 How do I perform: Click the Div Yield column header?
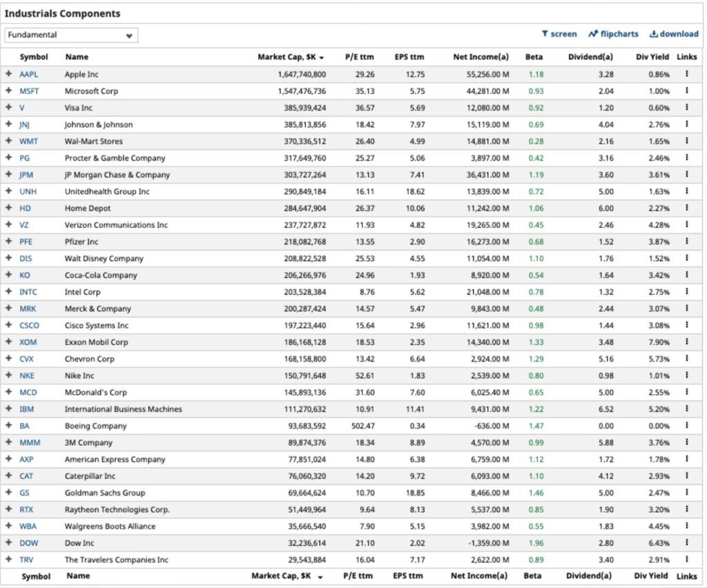pos(652,57)
